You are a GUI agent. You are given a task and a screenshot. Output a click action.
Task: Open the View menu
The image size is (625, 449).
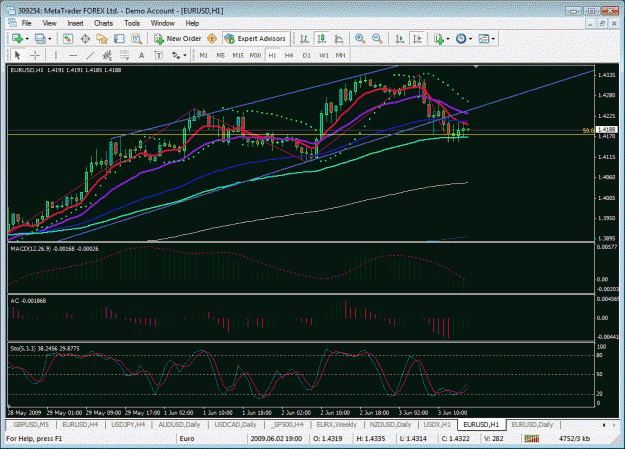49,23
